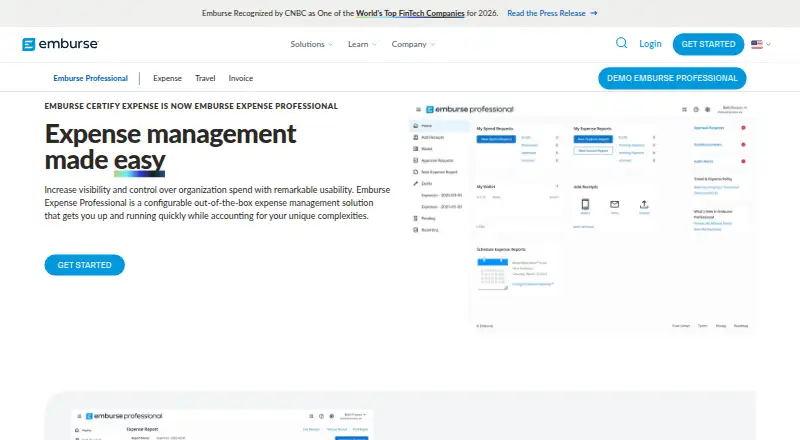Click the pencil Drafts icon in the hero screenshot sidebar
The width and height of the screenshot is (800, 440).
(x=415, y=183)
